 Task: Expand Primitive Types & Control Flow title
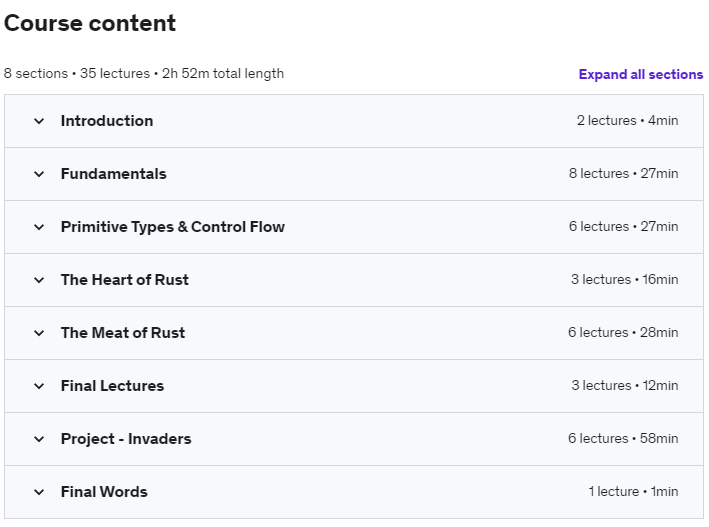172,227
